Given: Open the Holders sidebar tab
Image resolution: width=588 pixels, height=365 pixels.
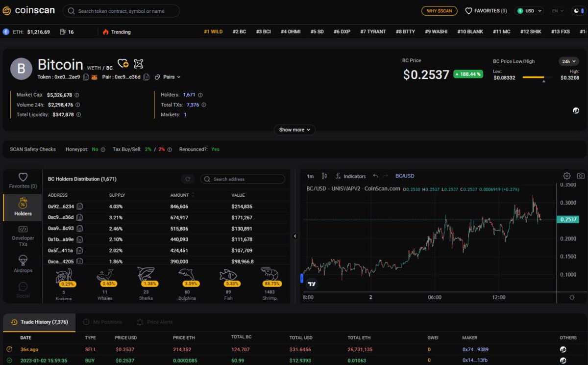Looking at the screenshot, I should 23,207.
